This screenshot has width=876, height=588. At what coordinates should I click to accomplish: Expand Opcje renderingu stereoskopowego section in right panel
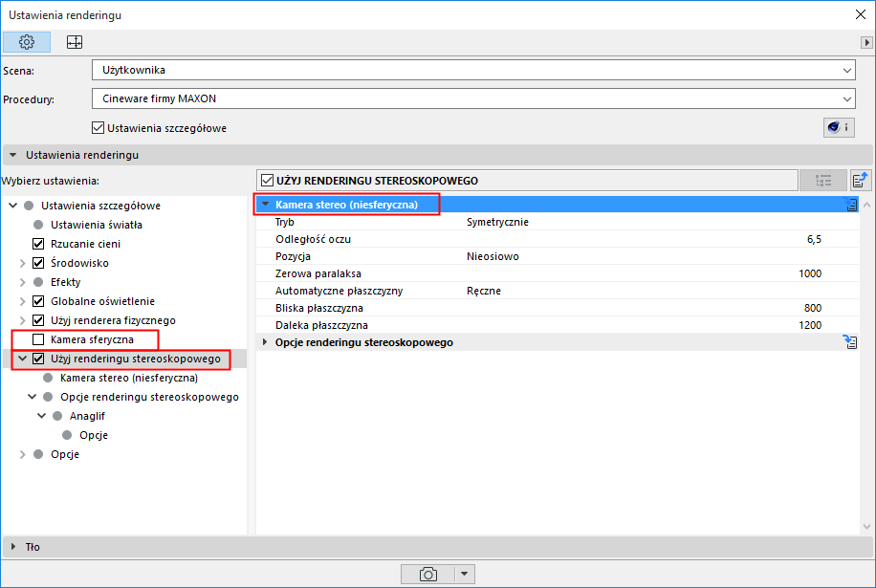[265, 342]
